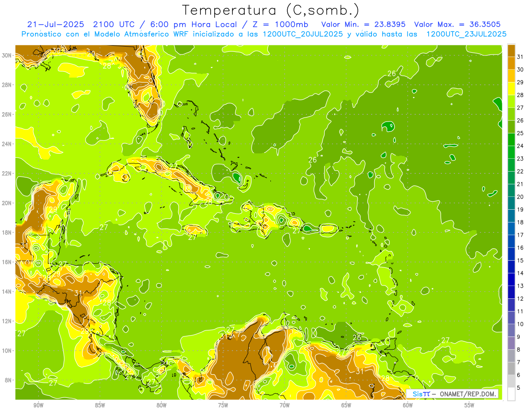The height and width of the screenshot is (411, 532).
Task: Click the color bar legend value 22
Action: click(520, 171)
